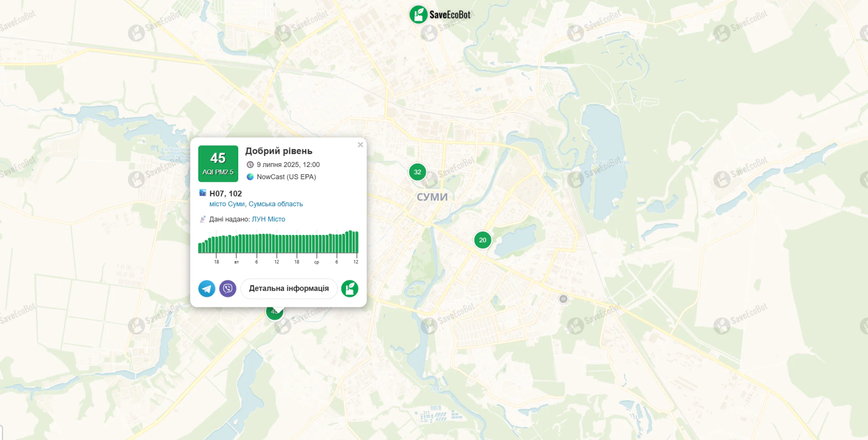
Task: Open Детальна інформація button
Action: pos(289,289)
